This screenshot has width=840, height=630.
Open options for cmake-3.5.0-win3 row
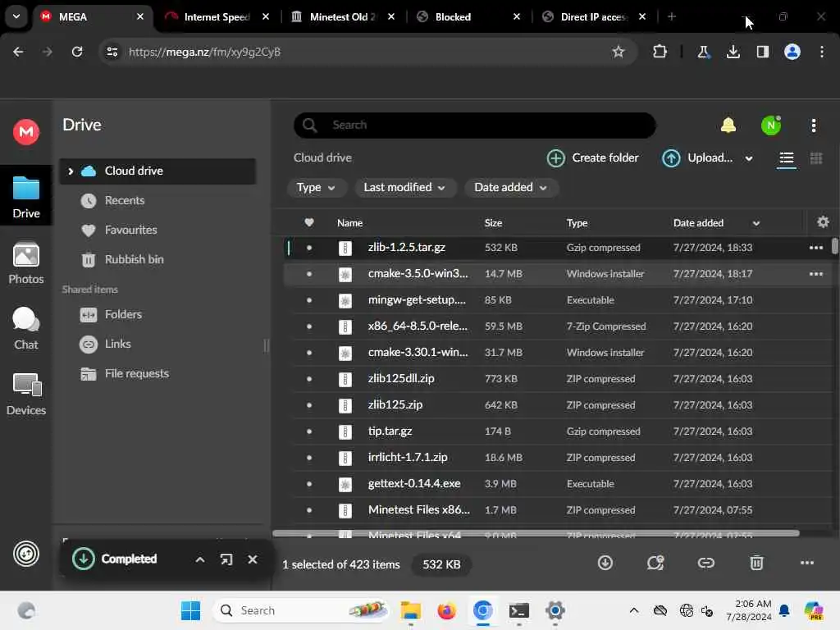click(x=816, y=274)
